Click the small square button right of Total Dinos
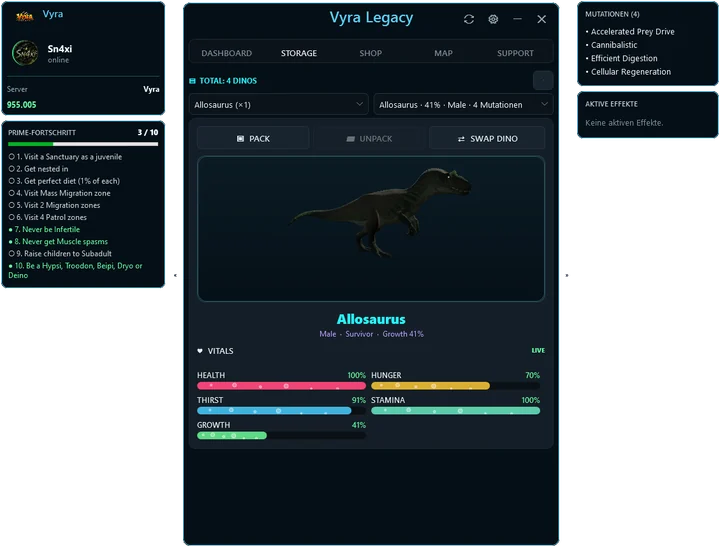The image size is (720, 547). pyautogui.click(x=543, y=81)
